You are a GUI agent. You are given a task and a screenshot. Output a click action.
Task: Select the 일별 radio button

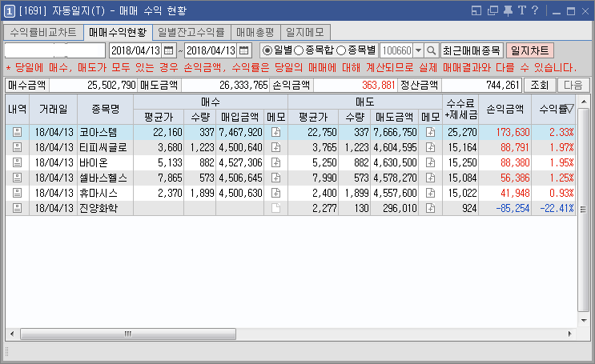click(x=267, y=50)
